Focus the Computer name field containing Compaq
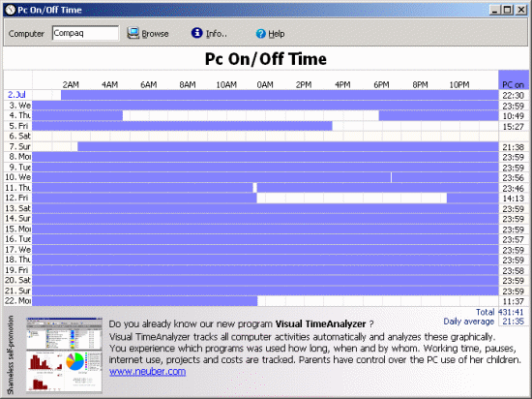Image resolution: width=532 pixels, height=399 pixels. 85,33
